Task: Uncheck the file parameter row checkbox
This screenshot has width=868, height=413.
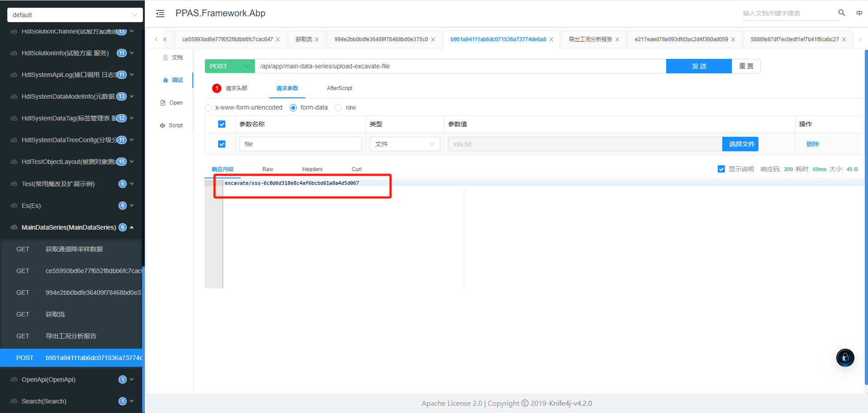Action: tap(222, 144)
